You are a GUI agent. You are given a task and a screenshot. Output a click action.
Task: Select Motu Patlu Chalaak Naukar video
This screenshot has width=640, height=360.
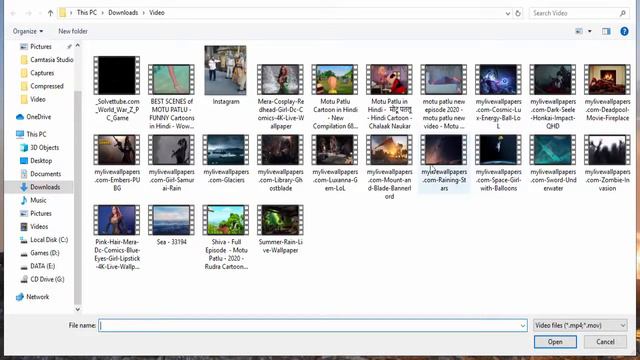tap(389, 96)
